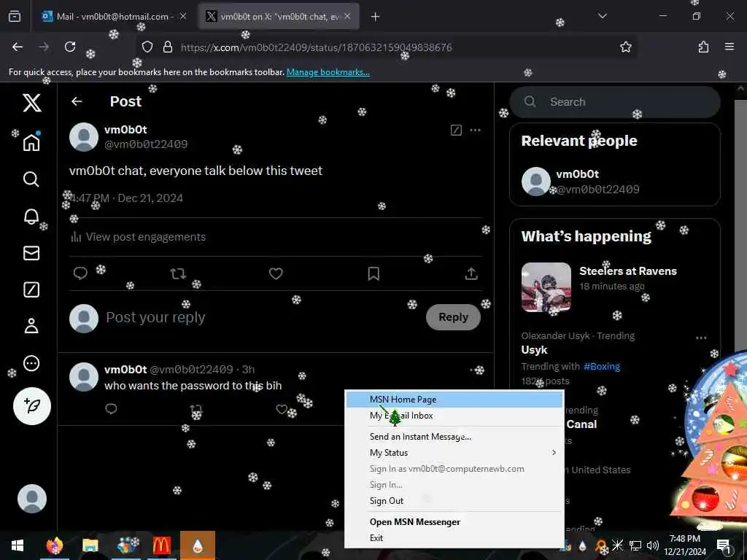The width and height of the screenshot is (747, 560).
Task: Bookmark this page with star icon
Action: (625, 47)
